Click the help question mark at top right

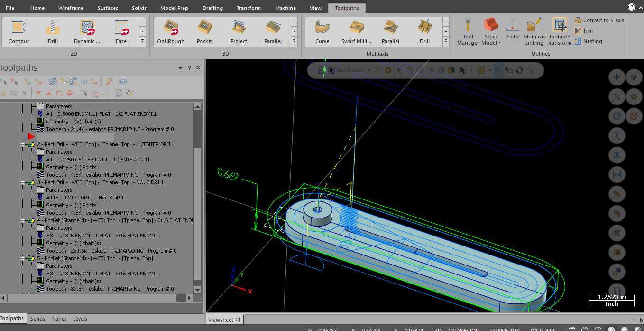coord(632,7)
